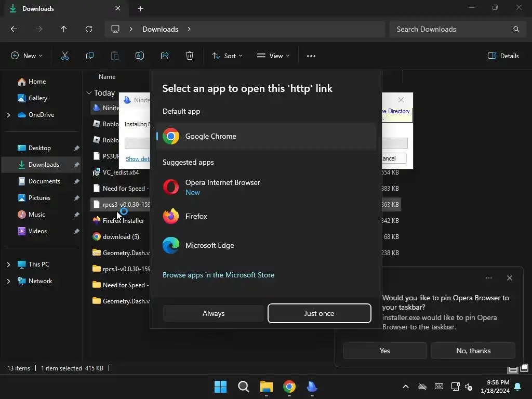Click the Name column header
Screen dimensions: 532x399
coord(107,77)
